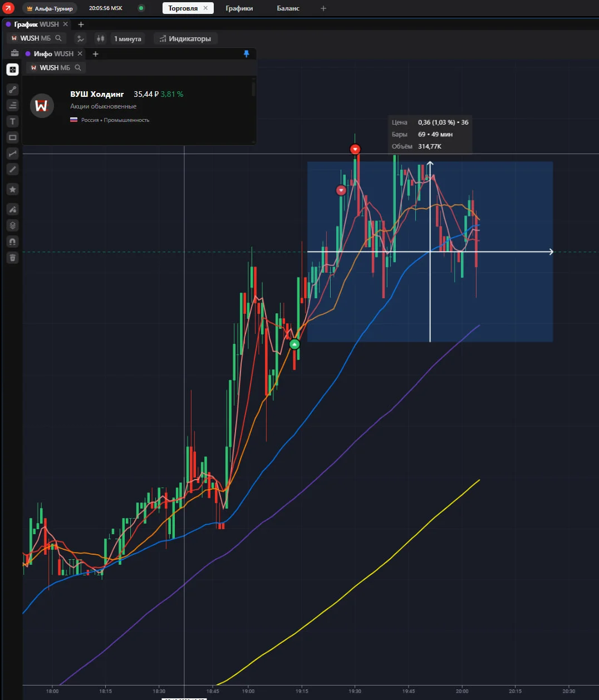Toggle the magnet snap tool
This screenshot has width=599, height=700.
point(13,241)
